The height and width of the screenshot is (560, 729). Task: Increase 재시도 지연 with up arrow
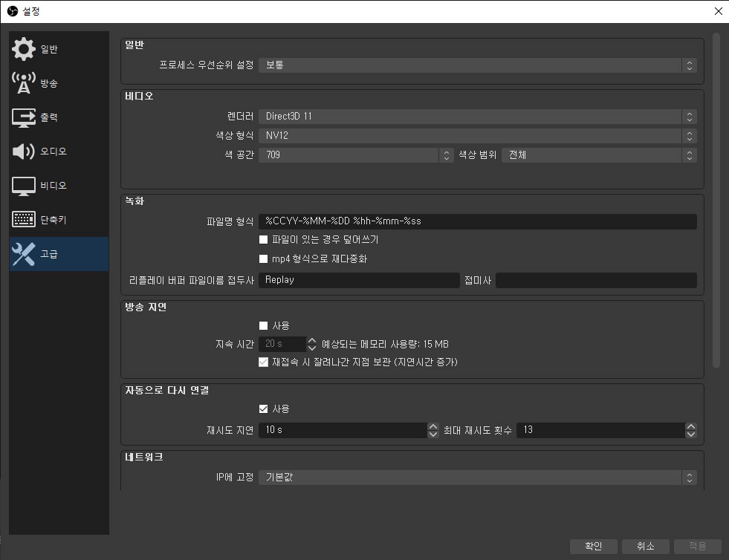[x=432, y=426]
